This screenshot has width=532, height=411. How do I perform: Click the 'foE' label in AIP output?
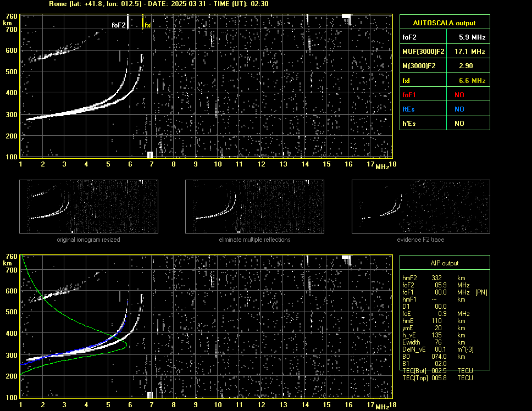tap(407, 314)
